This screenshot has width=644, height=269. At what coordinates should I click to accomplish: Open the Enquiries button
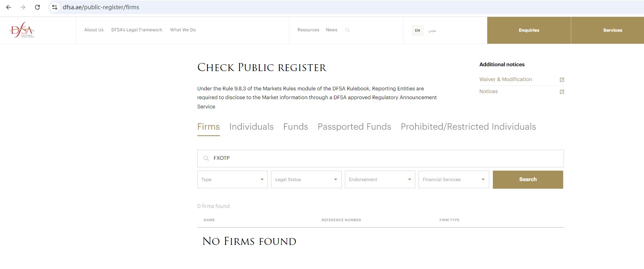529,30
